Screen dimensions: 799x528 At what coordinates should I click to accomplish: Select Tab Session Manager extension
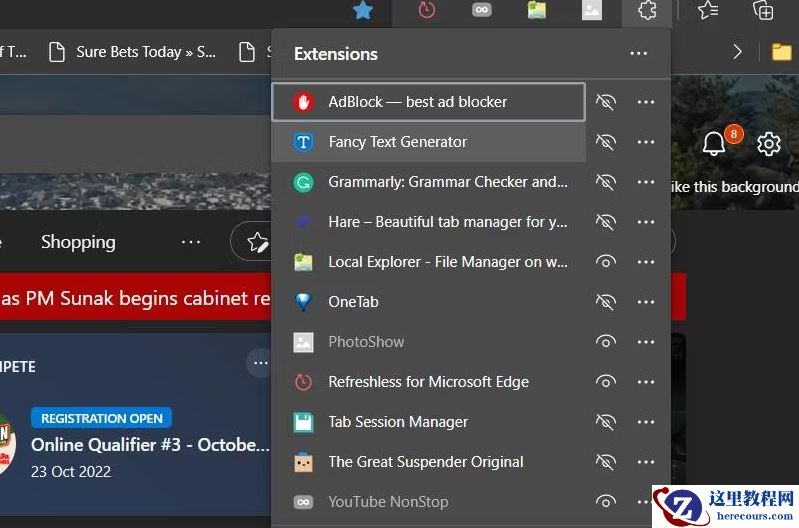click(x=429, y=422)
